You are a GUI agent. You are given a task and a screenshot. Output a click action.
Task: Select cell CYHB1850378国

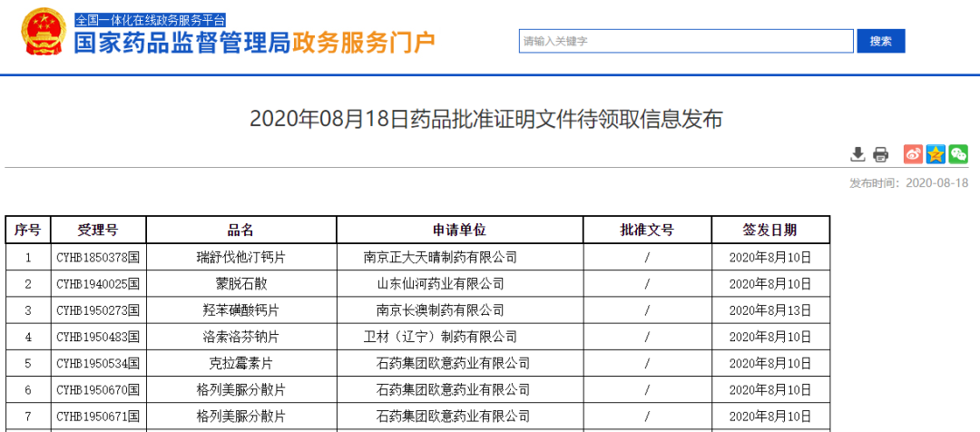click(x=99, y=257)
